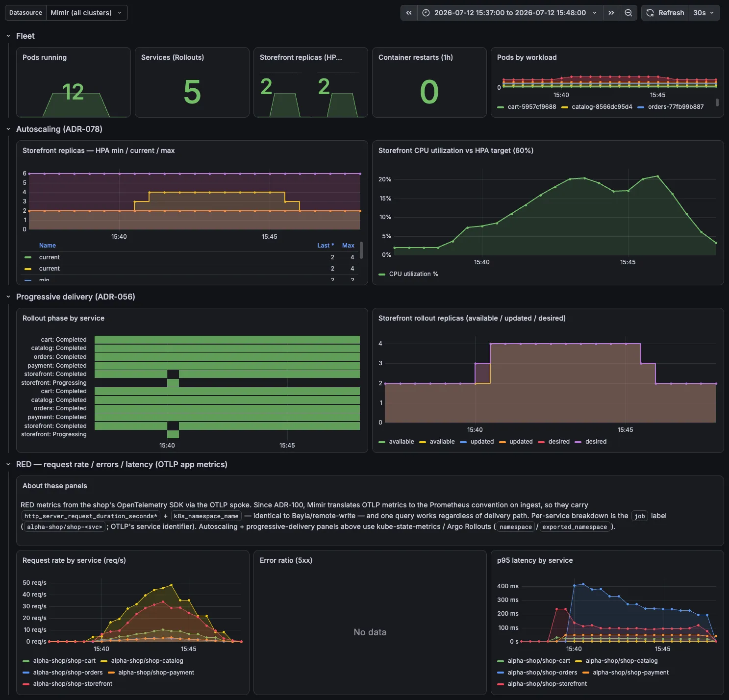Screen dimensions: 729x700
Task: Toggle the blue updated legend series
Action: pyautogui.click(x=482, y=442)
